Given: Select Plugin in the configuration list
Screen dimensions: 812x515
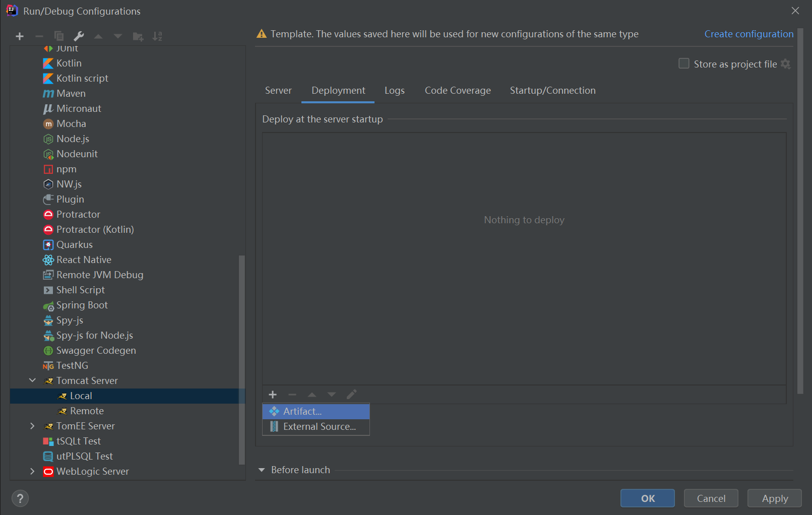Looking at the screenshot, I should 128,200.
